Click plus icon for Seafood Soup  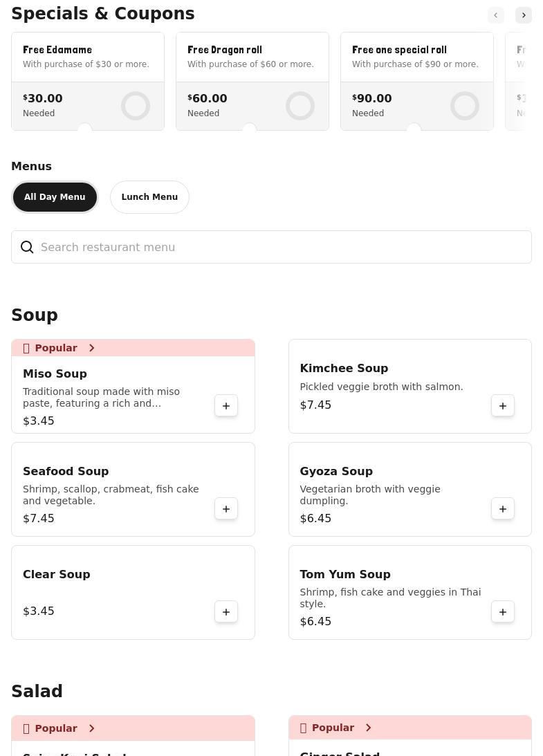226,509
